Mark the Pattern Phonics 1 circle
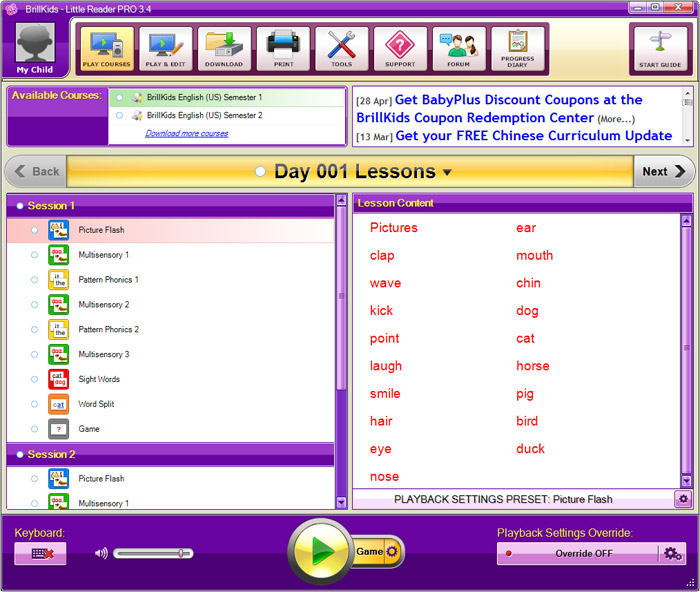The width and height of the screenshot is (700, 592). (x=34, y=280)
